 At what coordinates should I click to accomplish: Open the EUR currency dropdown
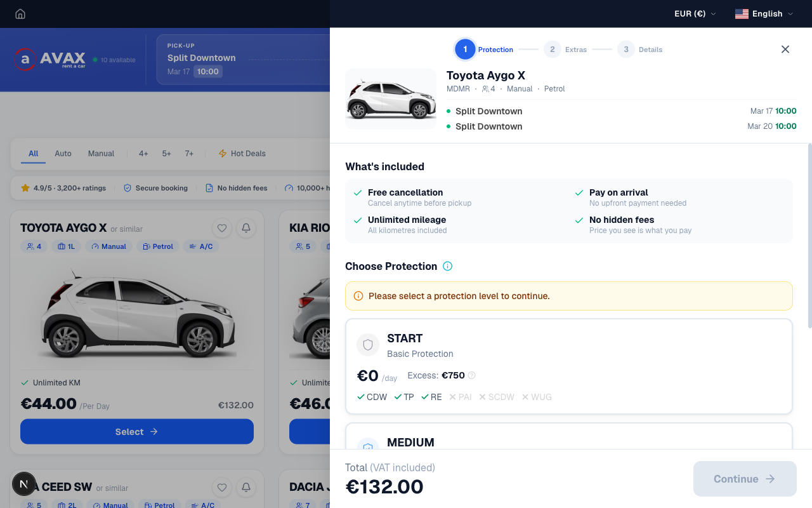695,14
